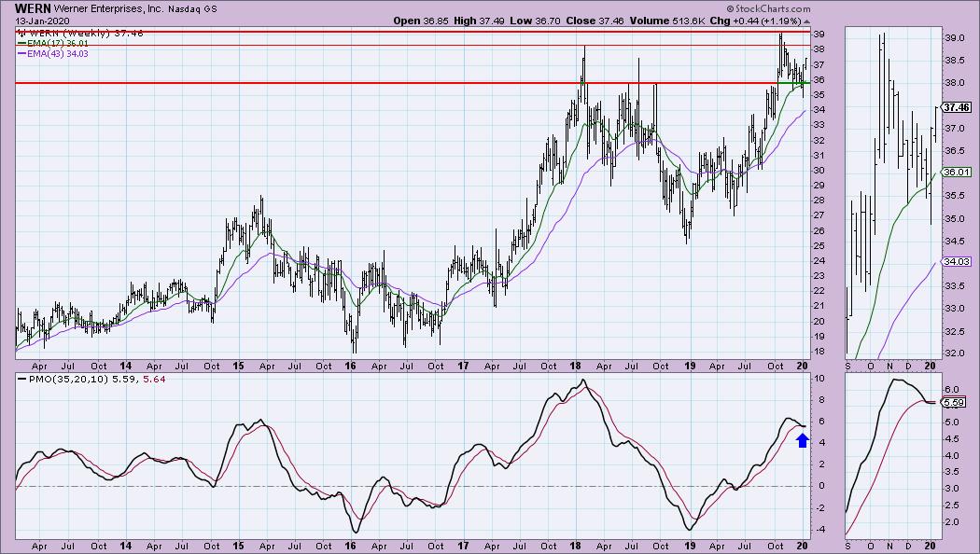Click the 39 label on main price axis
The height and width of the screenshot is (554, 980).
click(x=819, y=35)
